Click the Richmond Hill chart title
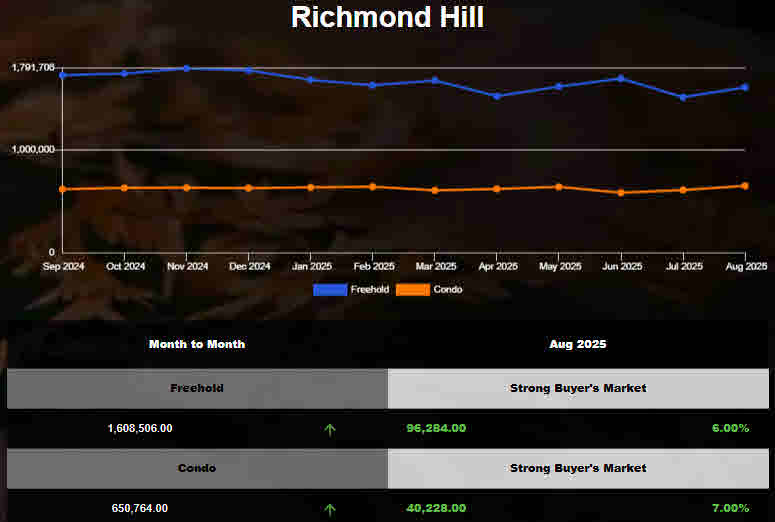The image size is (775, 522). (x=387, y=17)
